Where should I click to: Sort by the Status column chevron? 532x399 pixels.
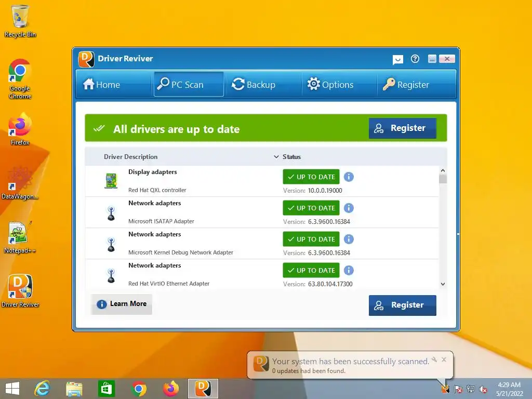coord(276,157)
